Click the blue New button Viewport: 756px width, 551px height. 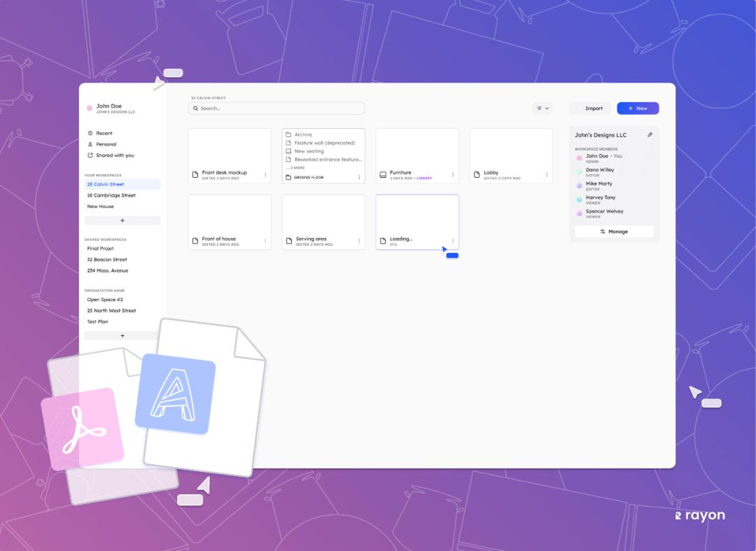(638, 109)
